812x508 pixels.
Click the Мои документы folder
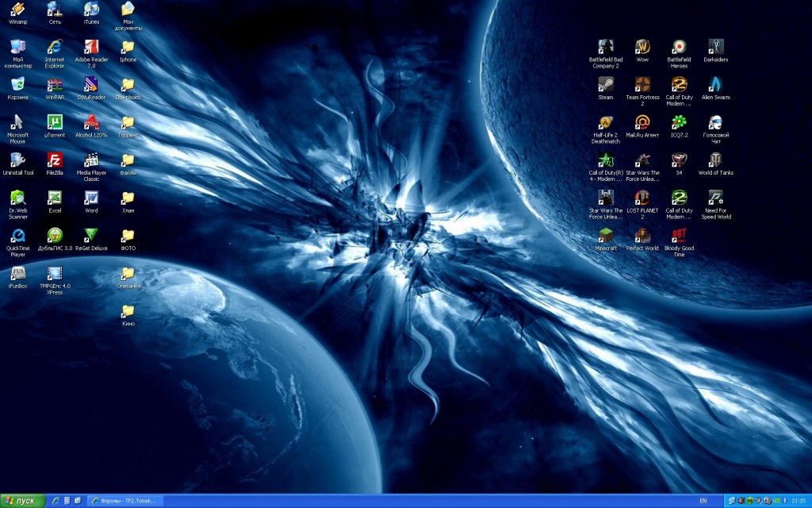[128, 16]
